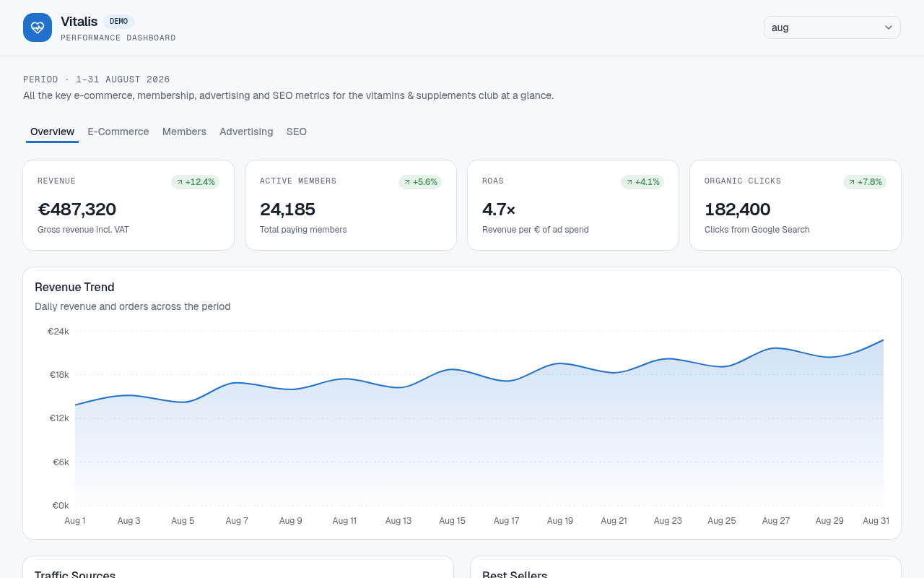This screenshot has height=578, width=924.
Task: Click the Clicks from Google Search caption
Action: click(x=757, y=230)
